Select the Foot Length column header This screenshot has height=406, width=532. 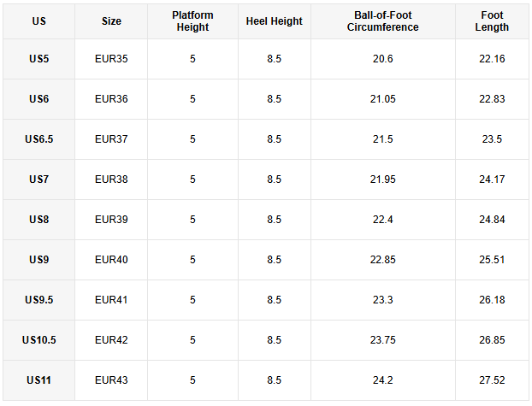(x=492, y=21)
